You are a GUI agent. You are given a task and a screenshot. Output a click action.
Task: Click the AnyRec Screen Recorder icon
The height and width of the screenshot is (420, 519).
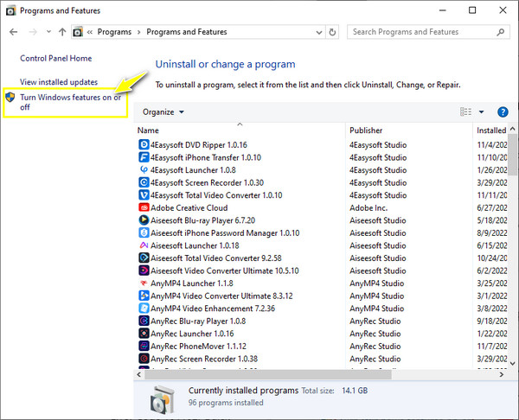[x=144, y=358]
